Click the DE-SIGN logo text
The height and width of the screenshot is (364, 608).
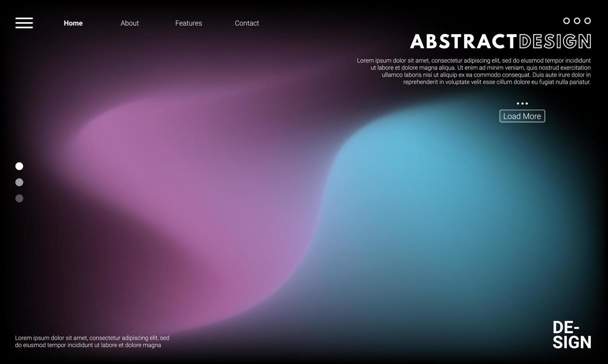click(572, 335)
